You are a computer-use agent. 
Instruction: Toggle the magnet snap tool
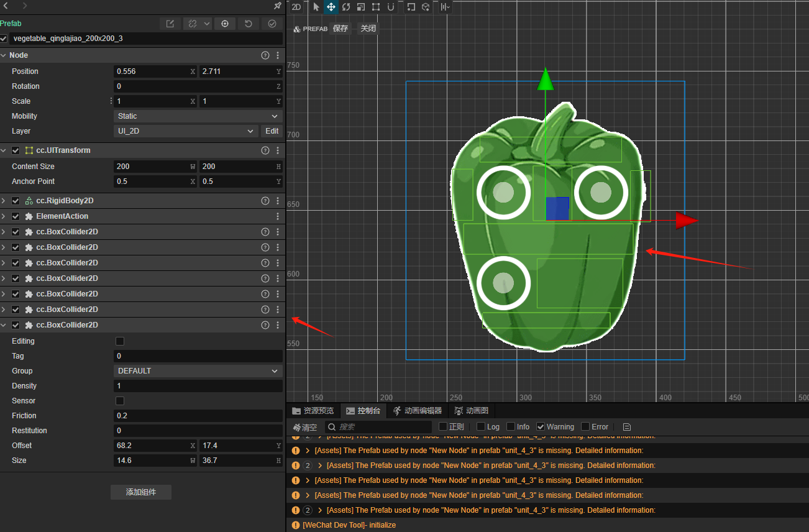click(x=391, y=7)
